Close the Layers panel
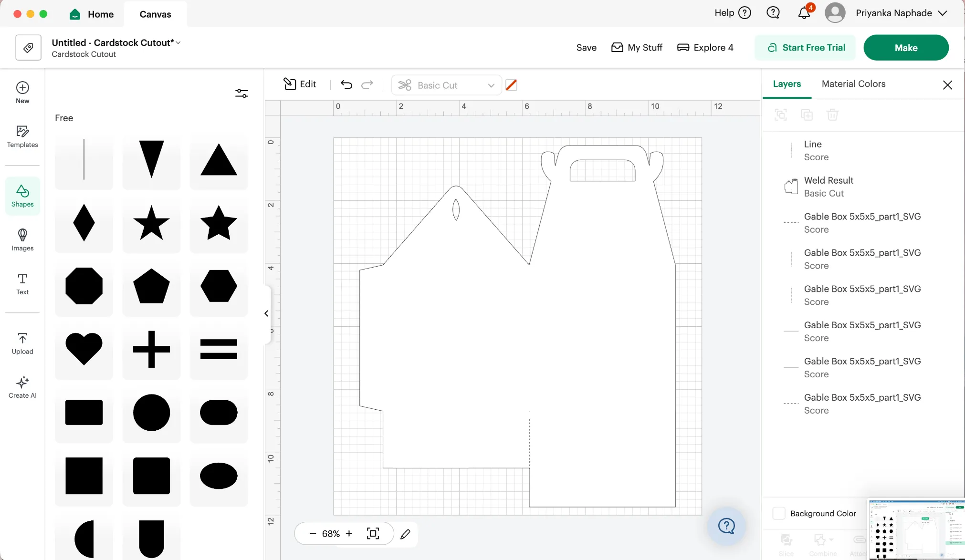The height and width of the screenshot is (560, 965). [x=947, y=85]
